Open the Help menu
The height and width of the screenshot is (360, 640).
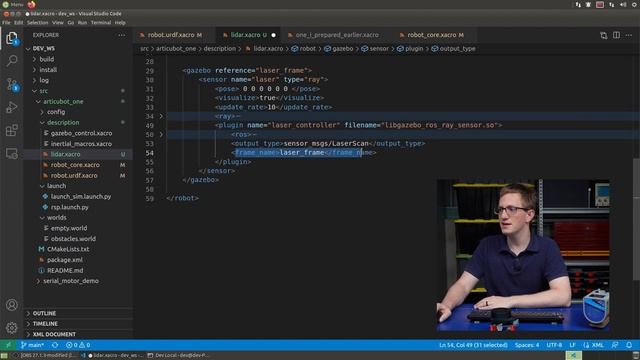point(120,22)
